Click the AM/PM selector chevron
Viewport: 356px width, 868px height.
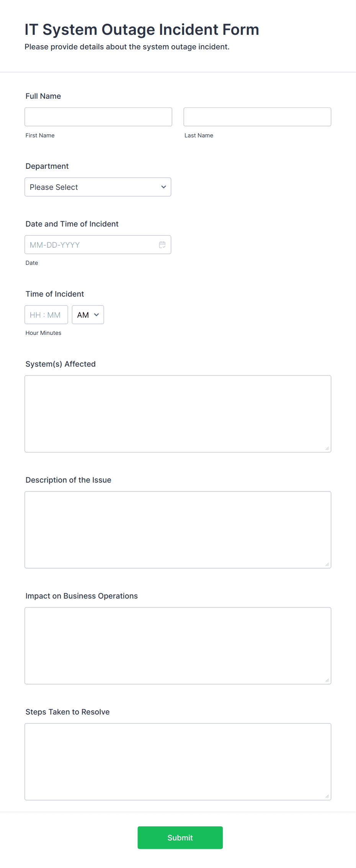pos(96,315)
